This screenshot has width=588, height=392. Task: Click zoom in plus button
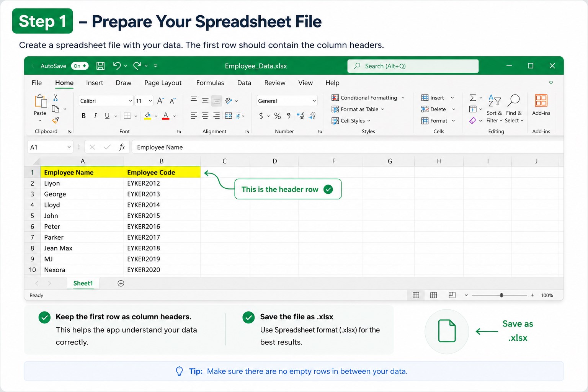(x=532, y=295)
